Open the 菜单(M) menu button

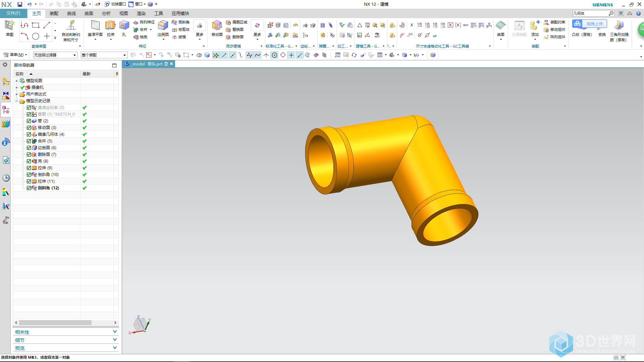point(15,55)
